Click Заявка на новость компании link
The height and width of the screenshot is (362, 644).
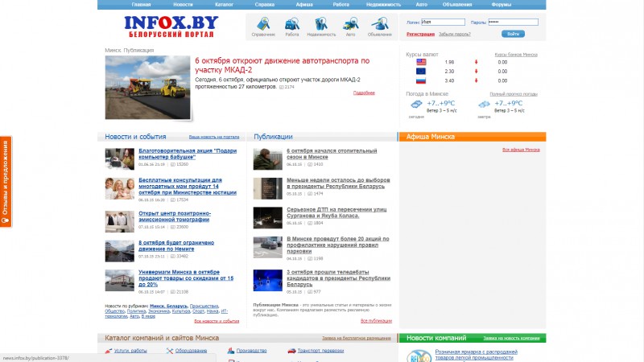[511, 338]
